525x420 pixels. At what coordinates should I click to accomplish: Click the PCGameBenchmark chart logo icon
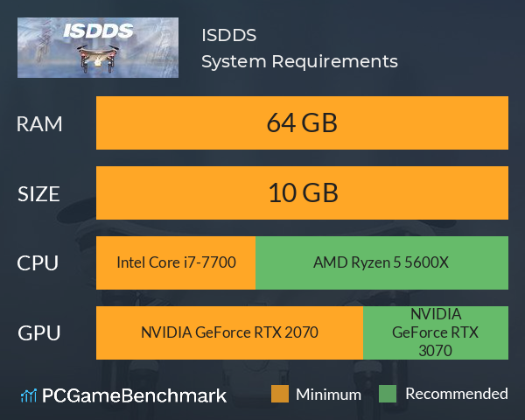29,395
